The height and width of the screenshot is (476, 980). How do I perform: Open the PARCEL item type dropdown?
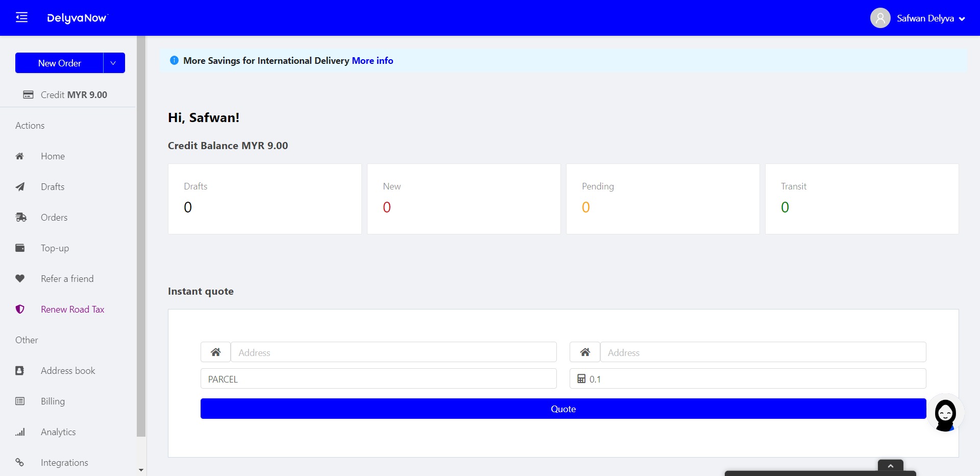point(378,378)
